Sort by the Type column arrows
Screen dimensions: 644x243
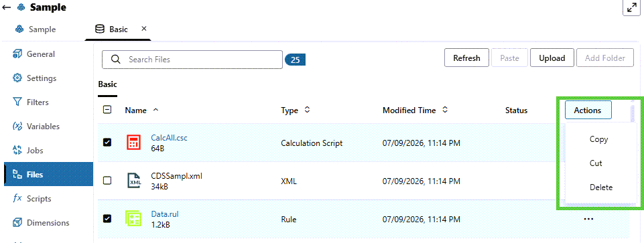[x=306, y=110]
